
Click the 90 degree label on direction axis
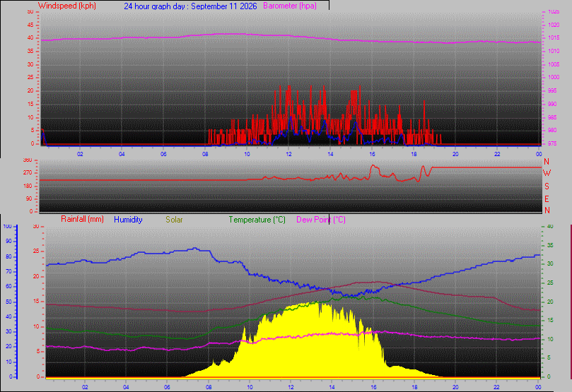click(x=29, y=198)
